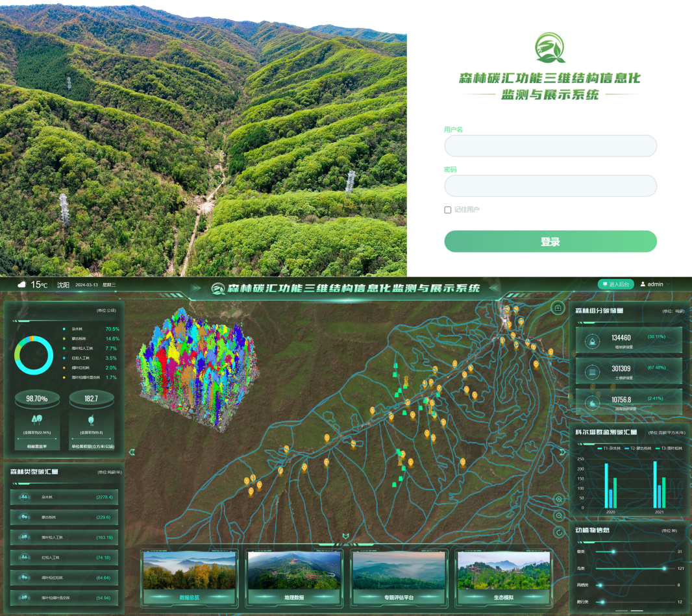Click the 用户名 username input field
Viewport: 692px width, 616px height.
(550, 146)
